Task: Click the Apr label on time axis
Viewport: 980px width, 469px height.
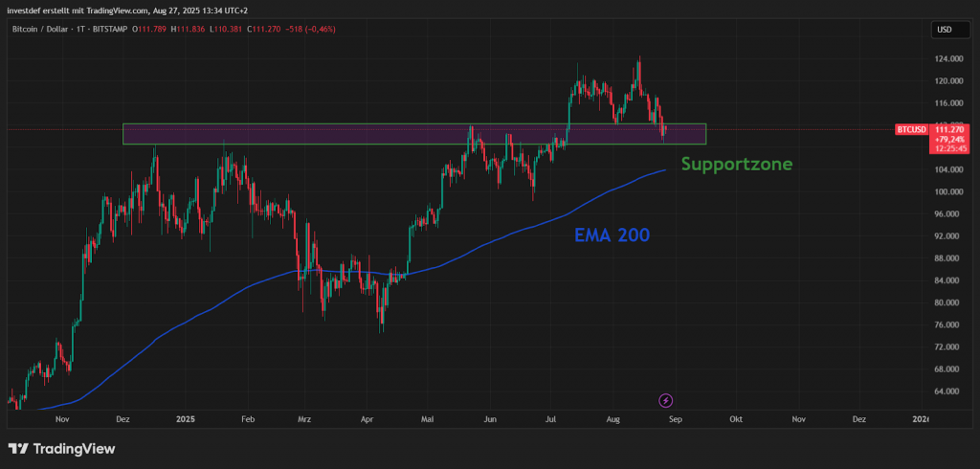Action: (367, 419)
